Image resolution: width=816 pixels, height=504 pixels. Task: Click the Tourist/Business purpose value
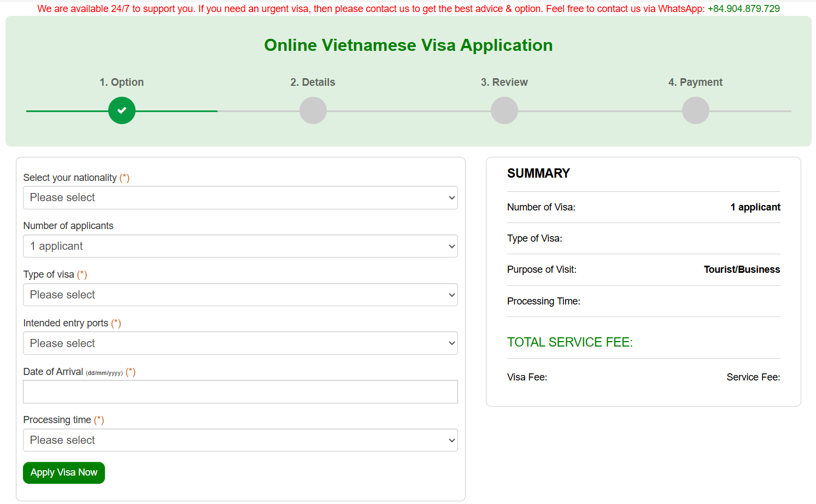[x=742, y=269]
